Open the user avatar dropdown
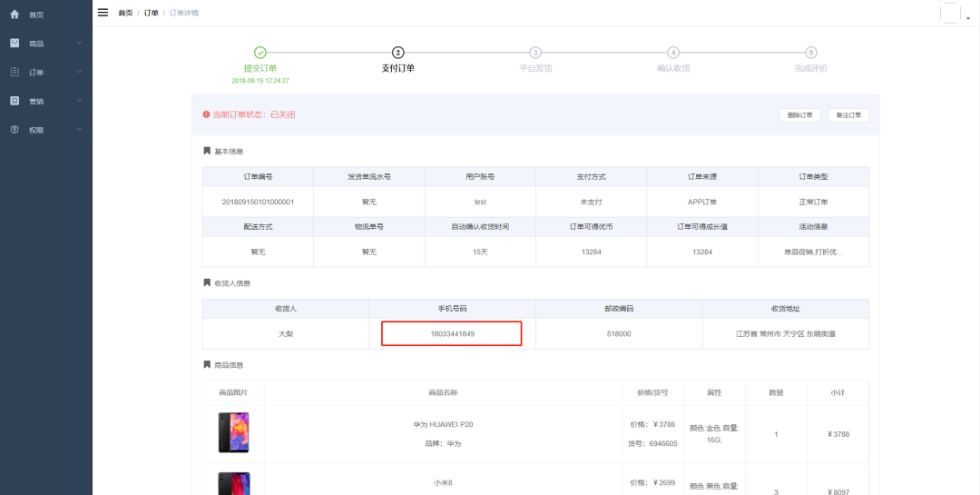The image size is (980, 495). pyautogui.click(x=953, y=14)
